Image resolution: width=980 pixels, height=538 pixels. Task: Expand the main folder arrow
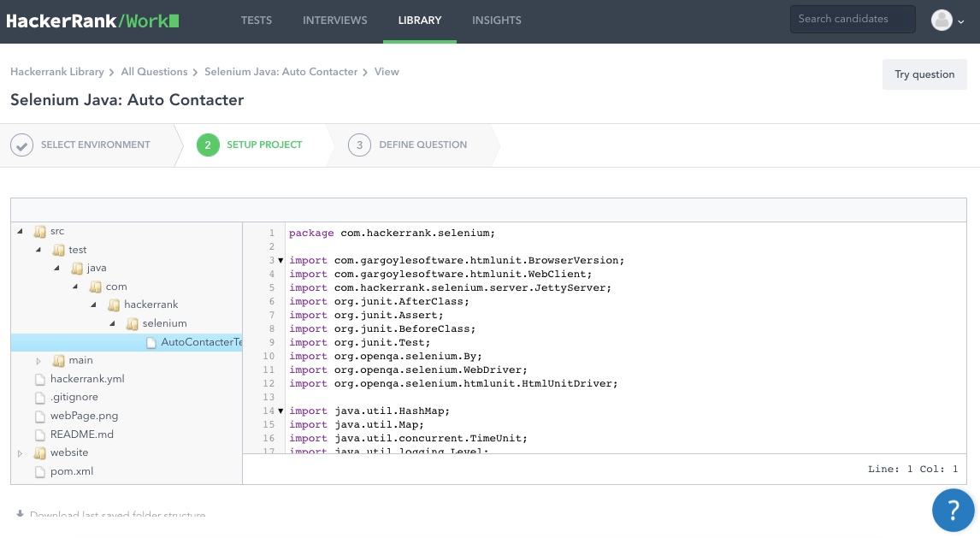[x=38, y=361]
